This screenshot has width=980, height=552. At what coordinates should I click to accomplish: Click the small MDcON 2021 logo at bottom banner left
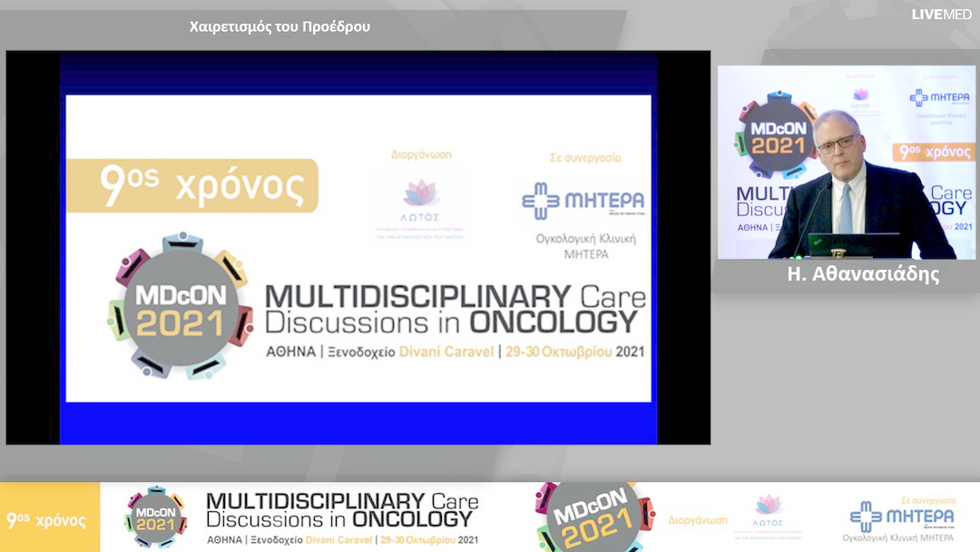[x=156, y=517]
